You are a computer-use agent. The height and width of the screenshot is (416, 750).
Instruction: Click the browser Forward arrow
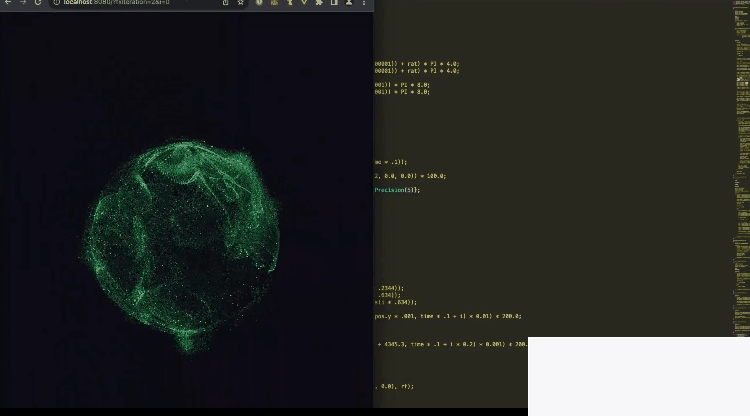[22, 3]
